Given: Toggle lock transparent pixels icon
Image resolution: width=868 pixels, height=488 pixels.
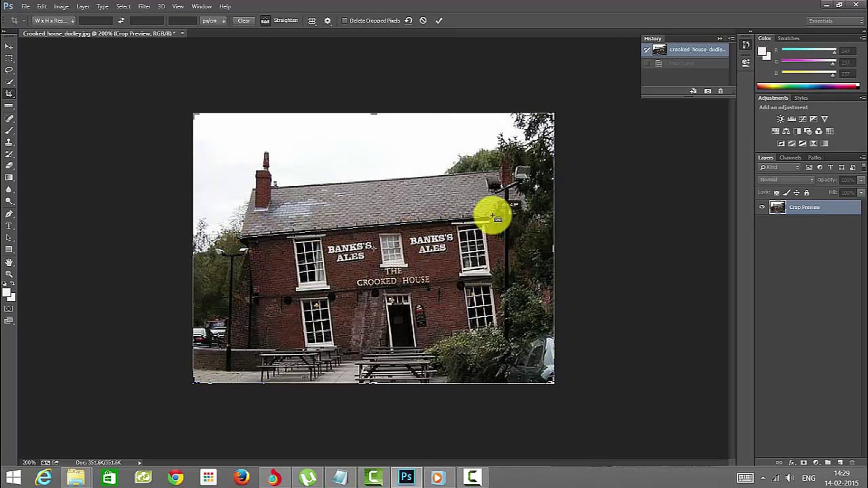Looking at the screenshot, I should coord(776,193).
